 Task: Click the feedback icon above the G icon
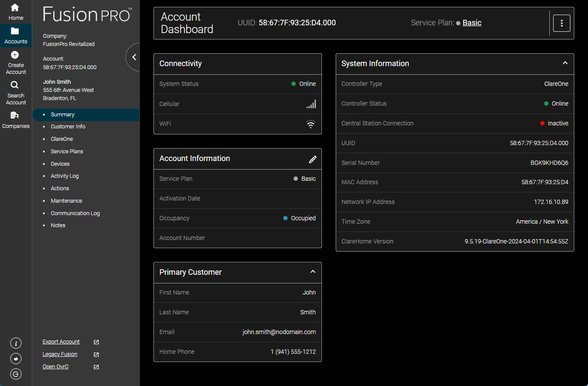(15, 359)
